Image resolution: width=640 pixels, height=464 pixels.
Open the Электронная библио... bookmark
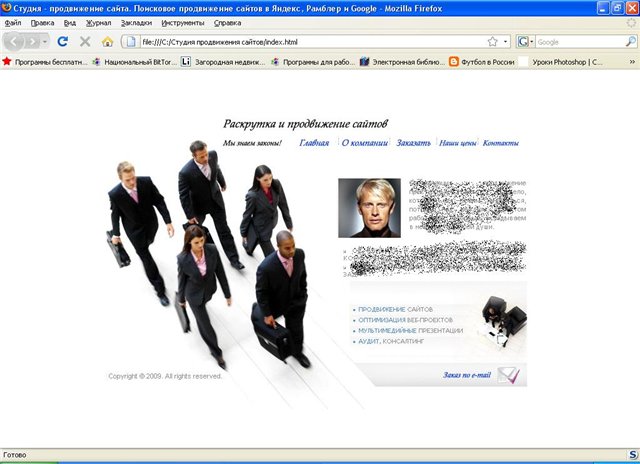pyautogui.click(x=402, y=62)
